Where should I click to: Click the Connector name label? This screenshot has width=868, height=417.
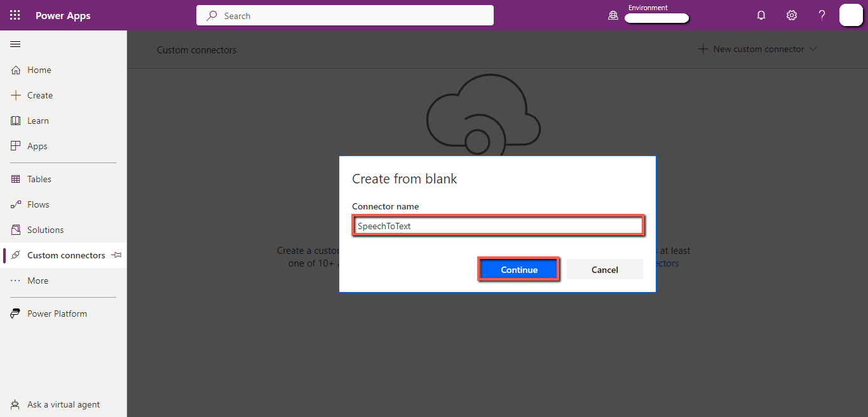(386, 206)
